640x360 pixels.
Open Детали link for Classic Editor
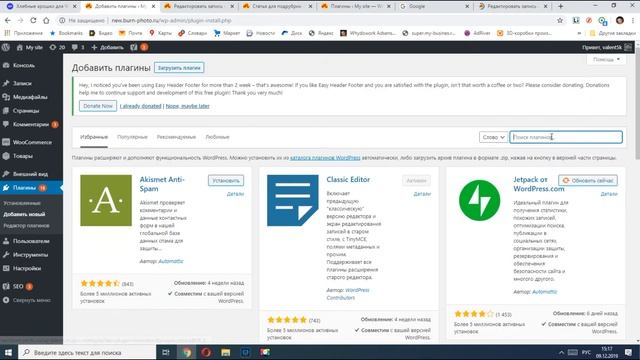(x=422, y=194)
